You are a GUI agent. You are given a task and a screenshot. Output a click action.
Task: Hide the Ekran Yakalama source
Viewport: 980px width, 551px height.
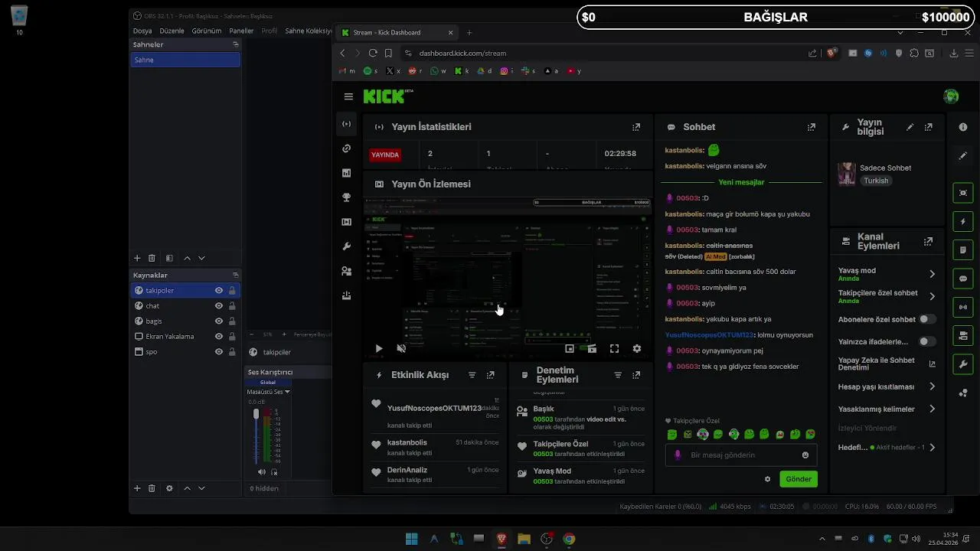click(219, 337)
